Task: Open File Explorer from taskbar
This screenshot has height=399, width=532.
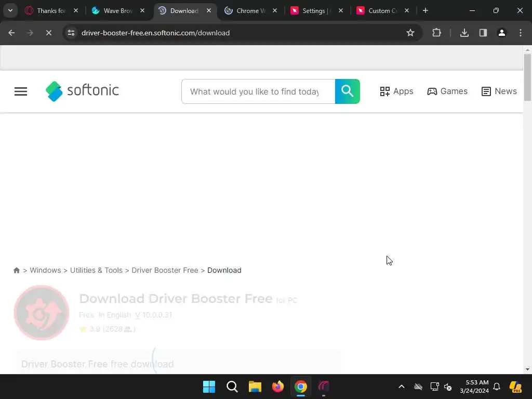Action: tap(255, 387)
